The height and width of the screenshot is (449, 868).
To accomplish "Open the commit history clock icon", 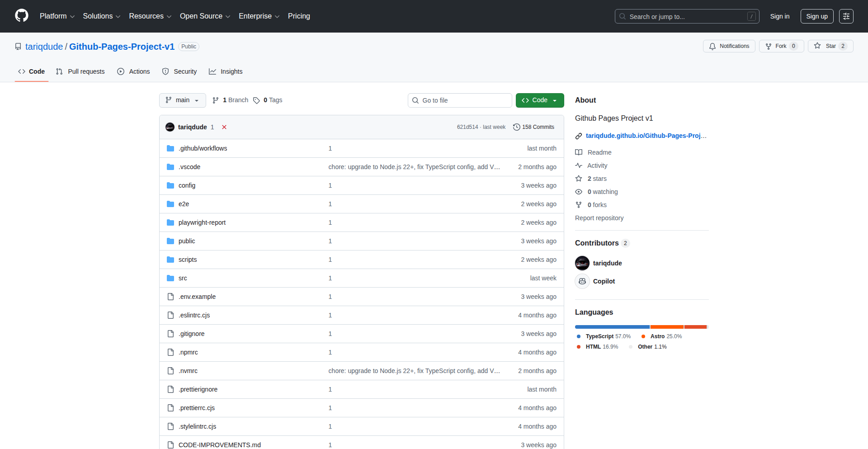I will tap(516, 127).
